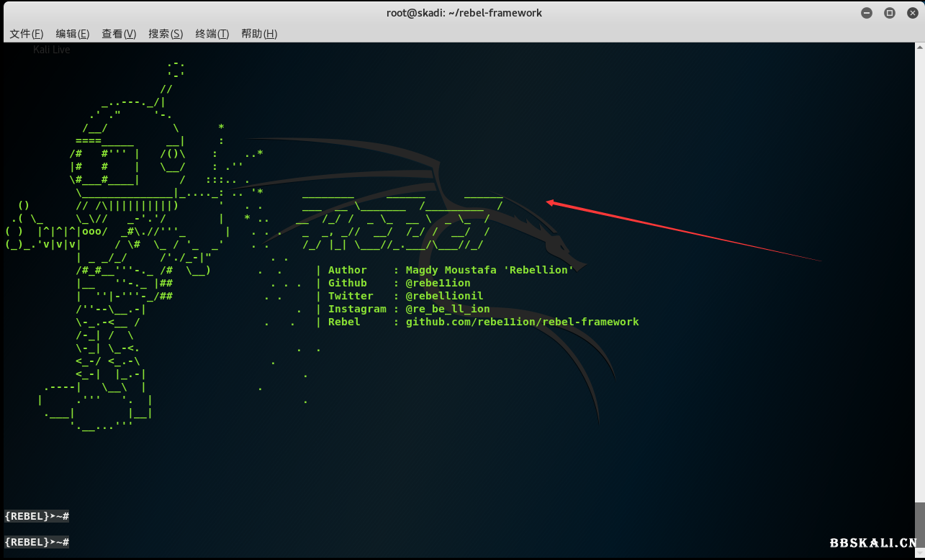Click the Github handle @rebe11ion

(x=438, y=283)
